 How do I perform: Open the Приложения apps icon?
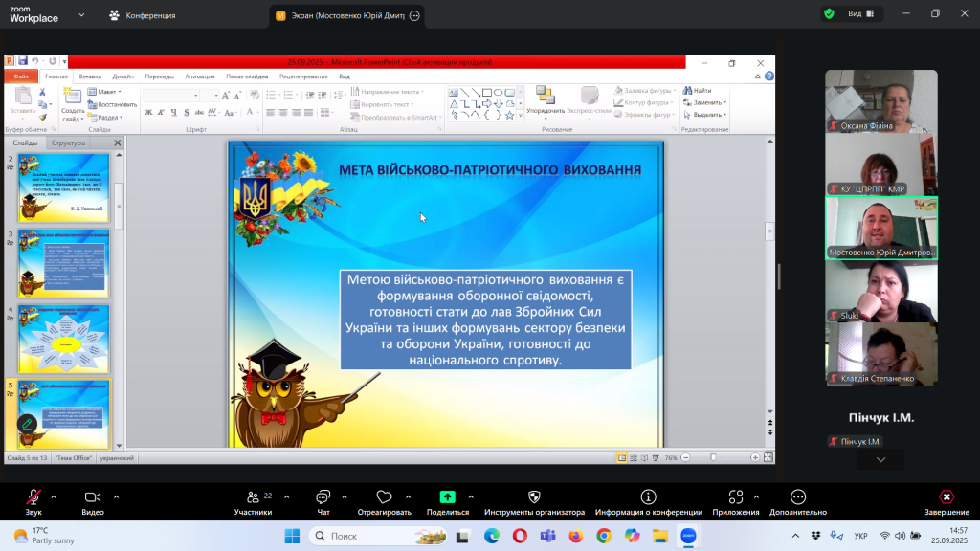(x=735, y=497)
